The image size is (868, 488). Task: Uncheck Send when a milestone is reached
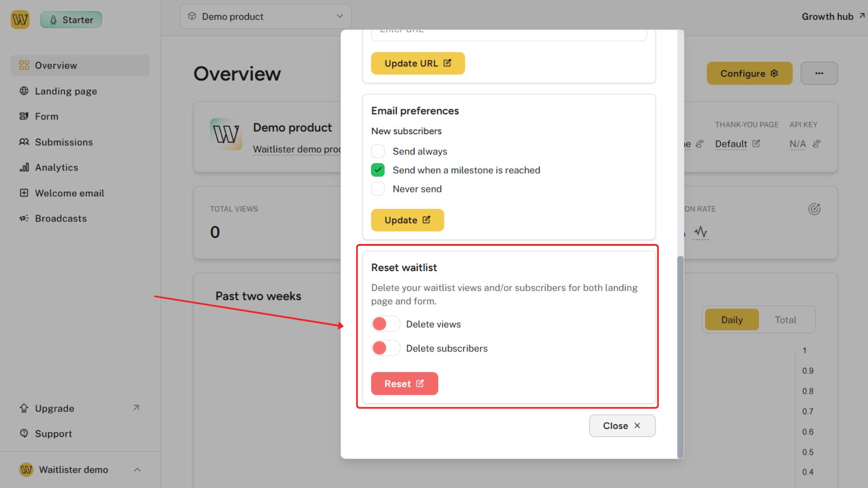pyautogui.click(x=378, y=170)
